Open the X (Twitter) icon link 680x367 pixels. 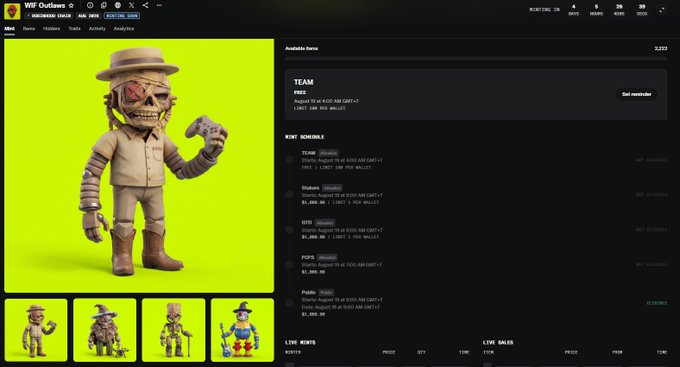pos(131,5)
